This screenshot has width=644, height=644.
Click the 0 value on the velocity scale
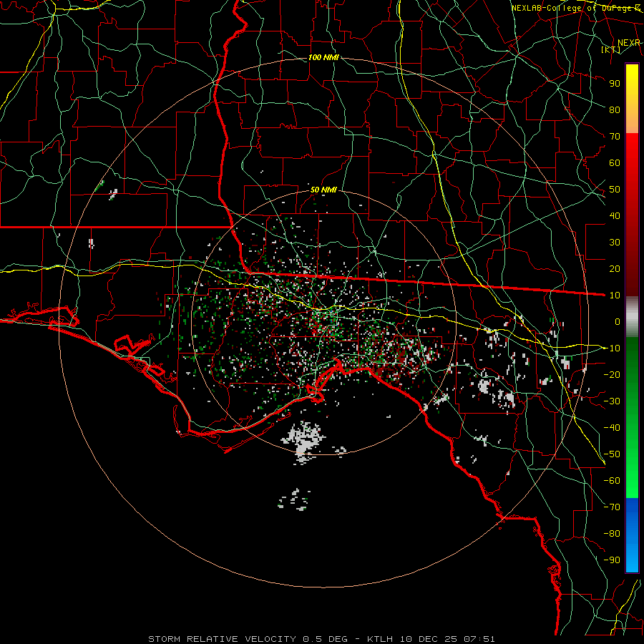click(x=618, y=321)
